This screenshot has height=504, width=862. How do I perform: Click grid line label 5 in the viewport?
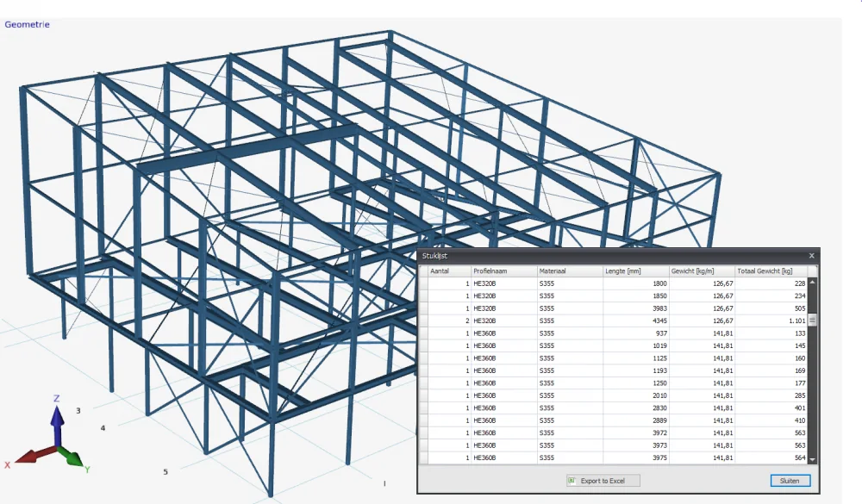point(166,471)
